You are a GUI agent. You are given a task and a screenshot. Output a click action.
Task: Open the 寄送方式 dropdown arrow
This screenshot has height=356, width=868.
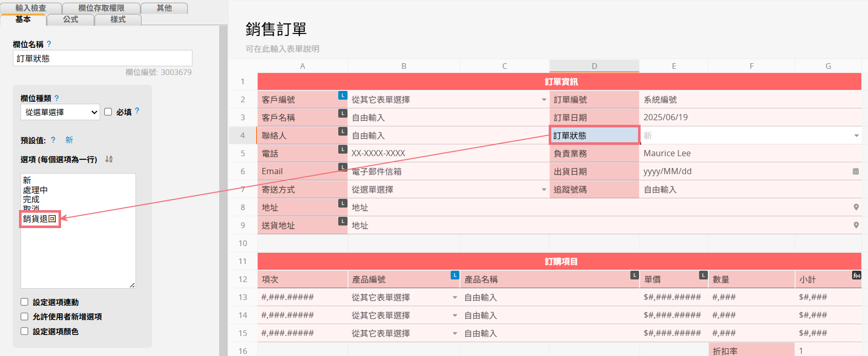pos(544,190)
